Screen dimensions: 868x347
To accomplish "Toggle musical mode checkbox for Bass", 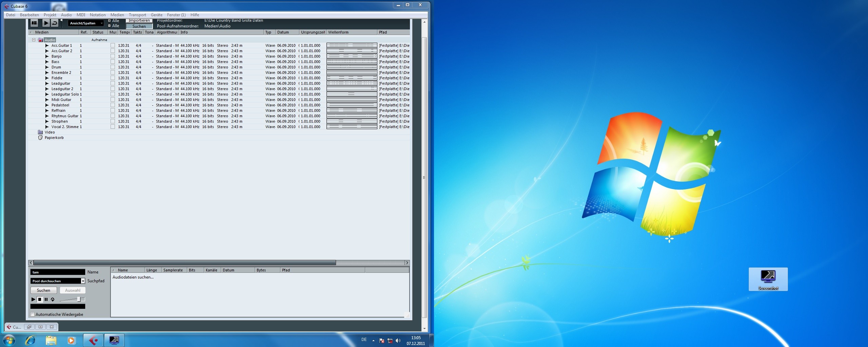I will click(x=113, y=62).
